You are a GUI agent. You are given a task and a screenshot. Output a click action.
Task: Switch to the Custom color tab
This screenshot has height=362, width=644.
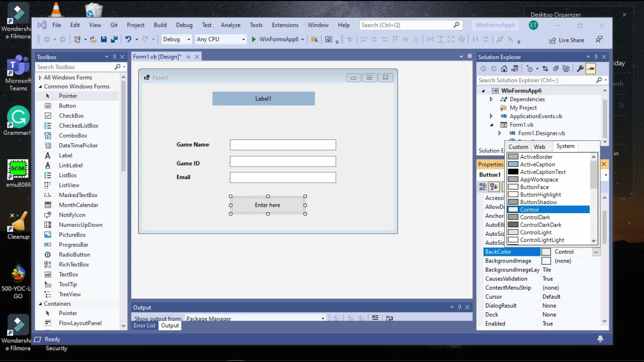coord(518,147)
